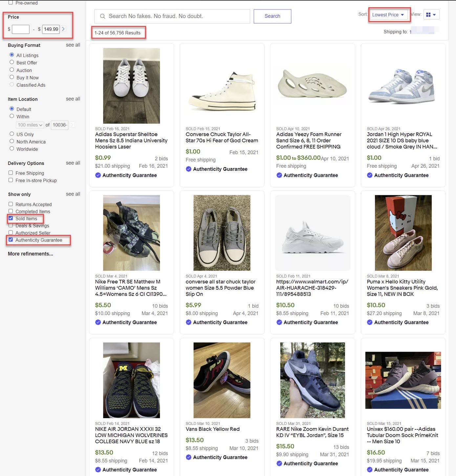456x476 pixels.
Task: Open the Puma x Hello Kitty Utility title
Action: (402, 288)
